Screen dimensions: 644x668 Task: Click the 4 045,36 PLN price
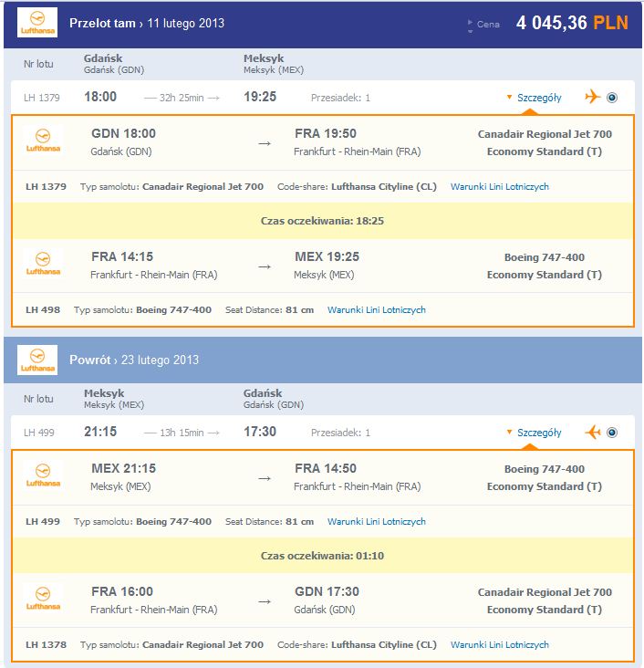[572, 23]
